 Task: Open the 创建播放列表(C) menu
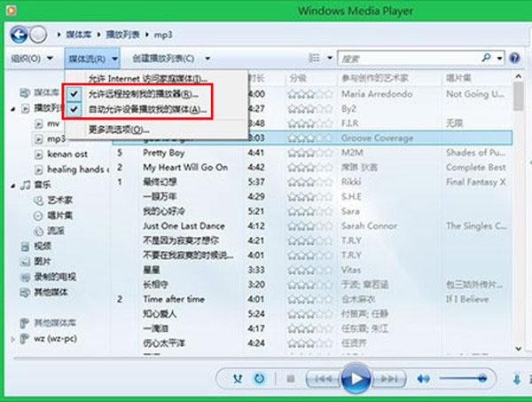[x=163, y=59]
